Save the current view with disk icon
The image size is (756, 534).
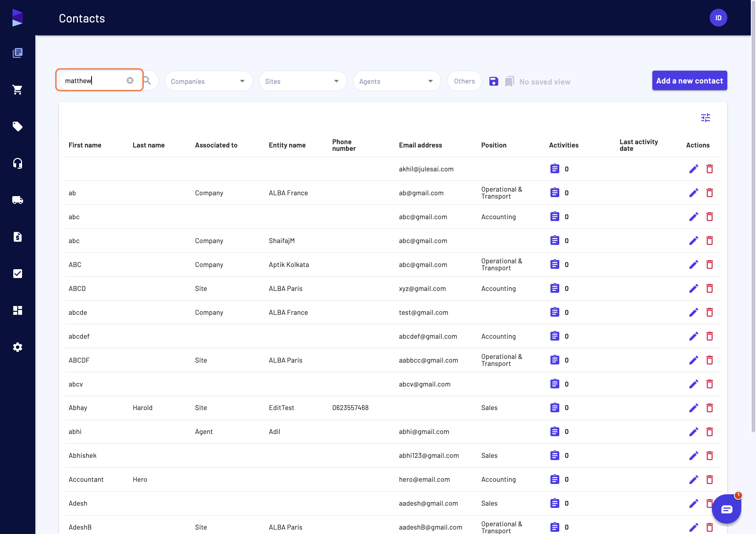click(x=494, y=81)
